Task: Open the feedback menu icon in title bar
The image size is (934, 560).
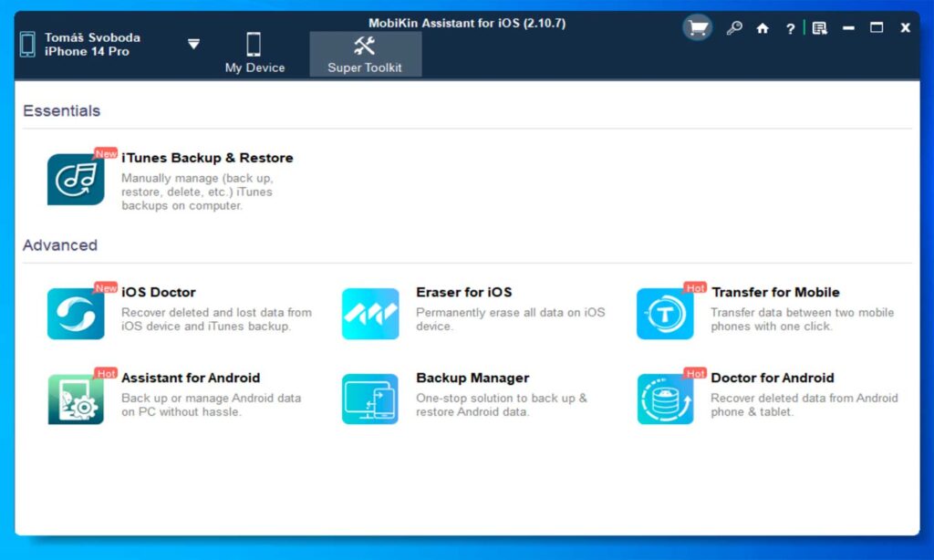Action: (820, 28)
